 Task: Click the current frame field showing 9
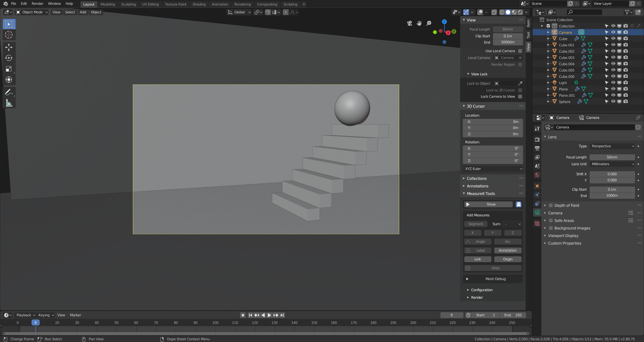(452, 315)
